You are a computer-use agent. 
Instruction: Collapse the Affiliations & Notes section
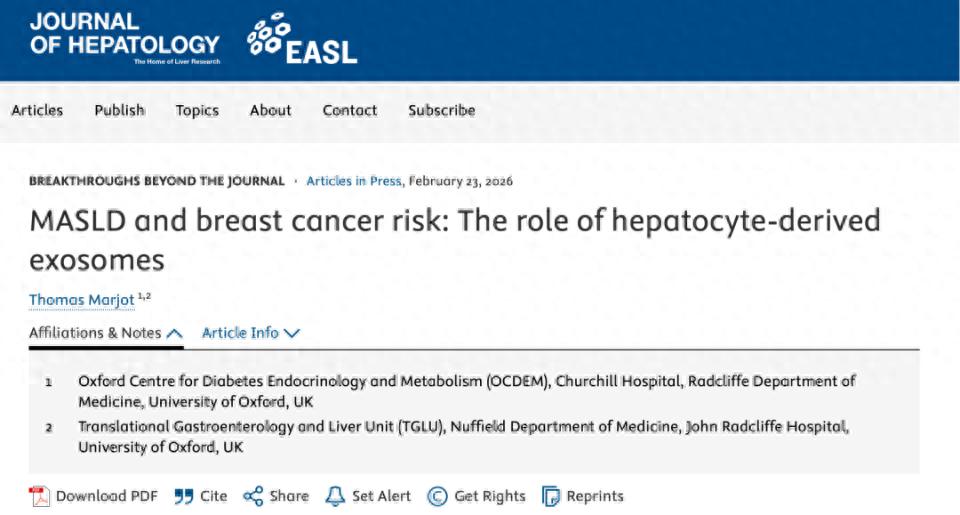pyautogui.click(x=105, y=333)
